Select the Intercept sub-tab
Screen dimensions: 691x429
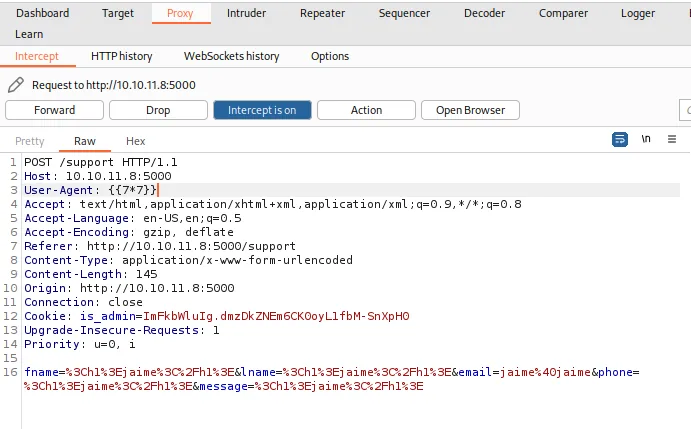click(x=37, y=56)
